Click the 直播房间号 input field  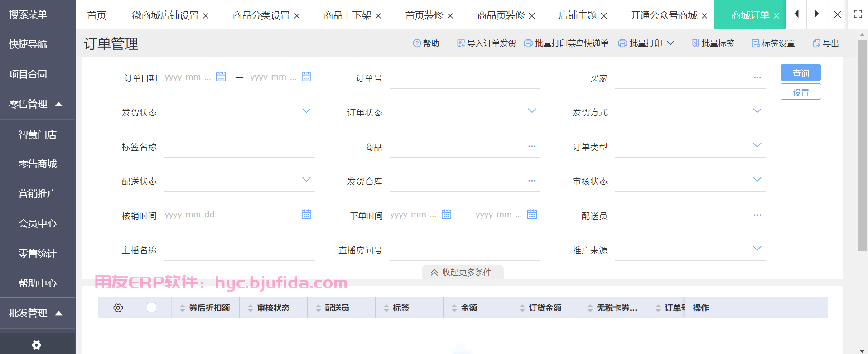(x=464, y=250)
